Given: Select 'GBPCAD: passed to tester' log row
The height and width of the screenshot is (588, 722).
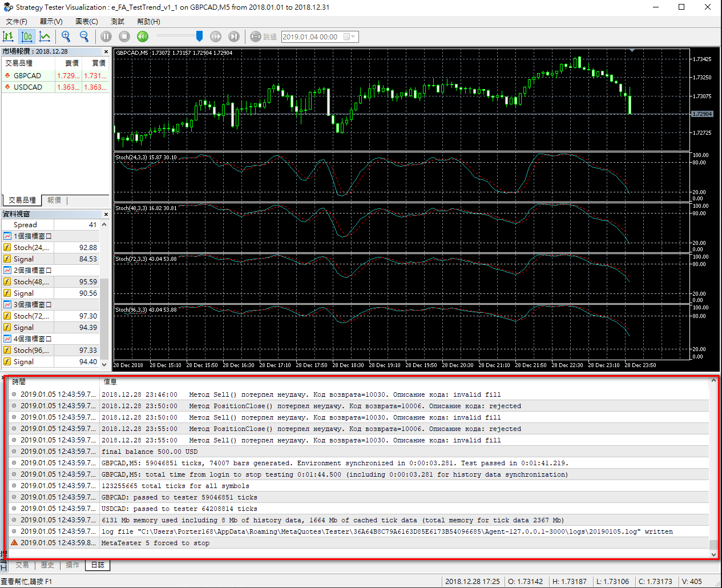Looking at the screenshot, I should (x=359, y=497).
